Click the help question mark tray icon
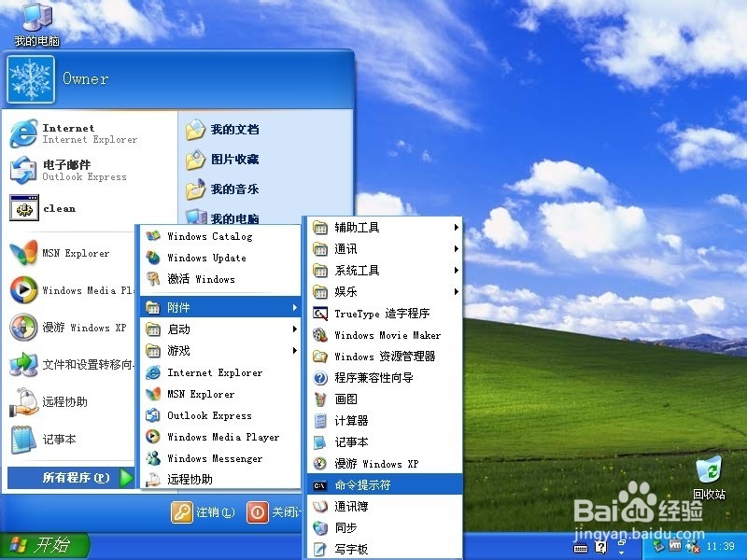The image size is (747, 560). (601, 547)
